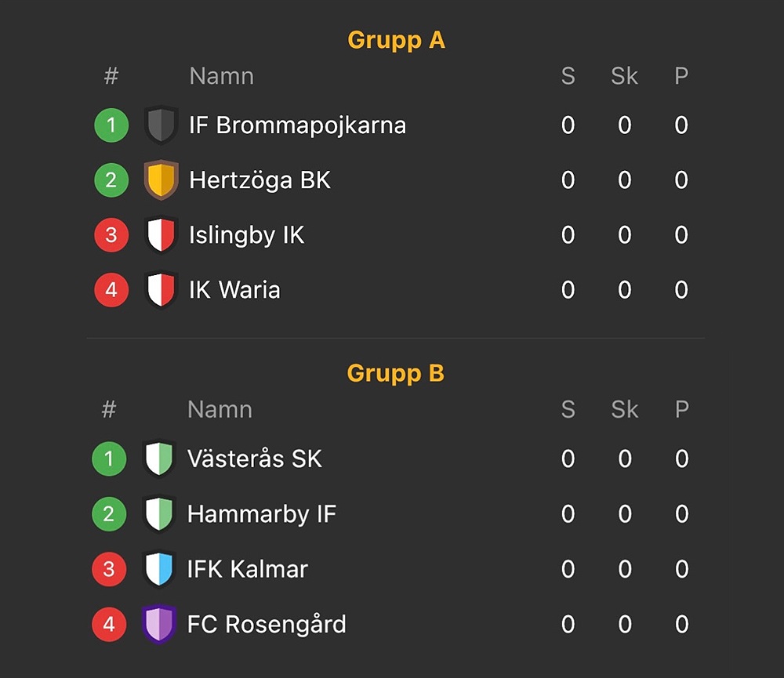The width and height of the screenshot is (784, 678).
Task: Click Islingby IK's red-white shield crest
Action: pyautogui.click(x=161, y=234)
